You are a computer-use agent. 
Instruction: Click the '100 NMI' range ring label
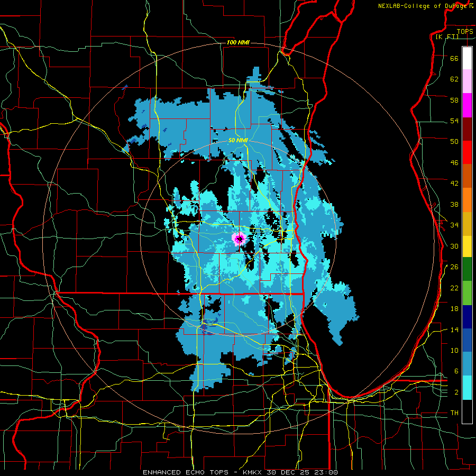(x=238, y=42)
